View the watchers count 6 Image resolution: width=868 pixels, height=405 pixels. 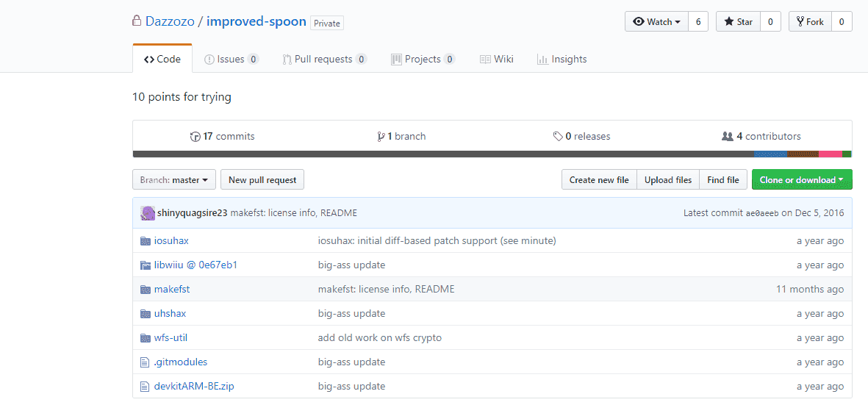698,22
